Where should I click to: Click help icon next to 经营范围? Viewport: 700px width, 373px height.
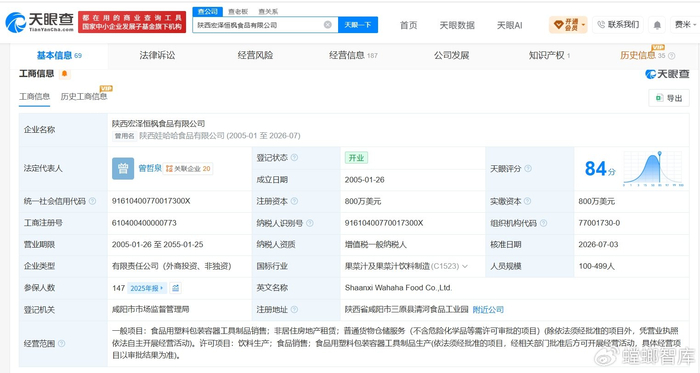[x=62, y=344]
